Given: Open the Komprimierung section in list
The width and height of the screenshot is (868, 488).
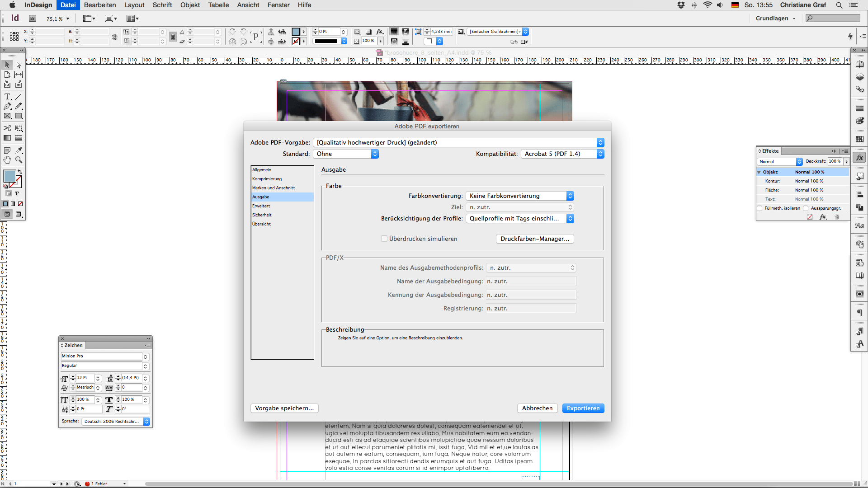Looking at the screenshot, I should point(267,179).
